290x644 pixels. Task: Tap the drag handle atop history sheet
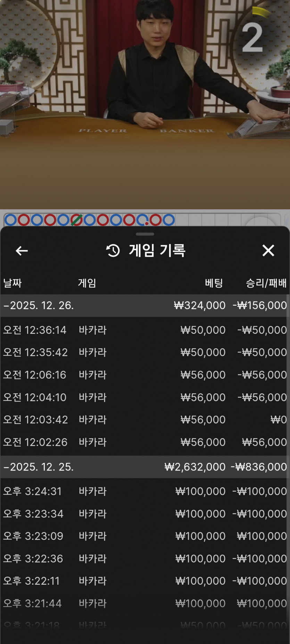click(145, 234)
